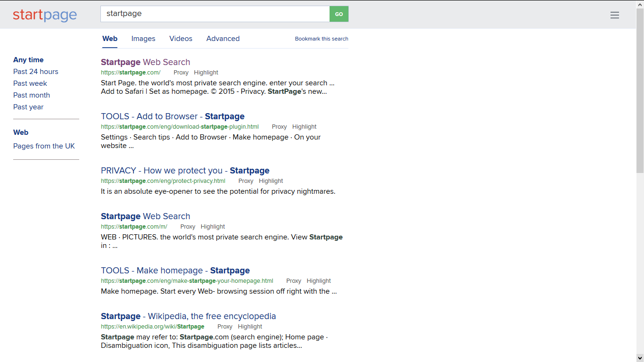Click the green GO search button
This screenshot has width=644, height=362.
coord(339,14)
